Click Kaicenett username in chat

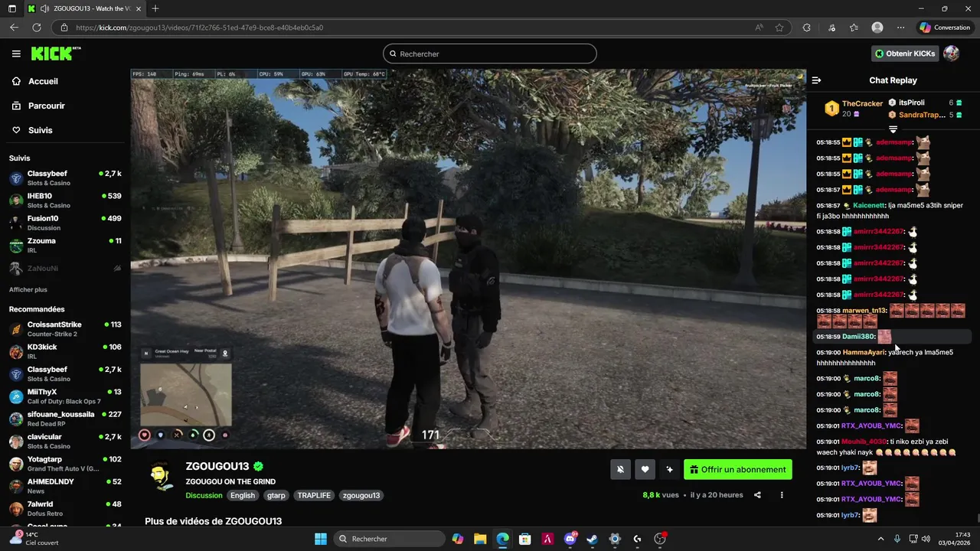click(x=868, y=205)
